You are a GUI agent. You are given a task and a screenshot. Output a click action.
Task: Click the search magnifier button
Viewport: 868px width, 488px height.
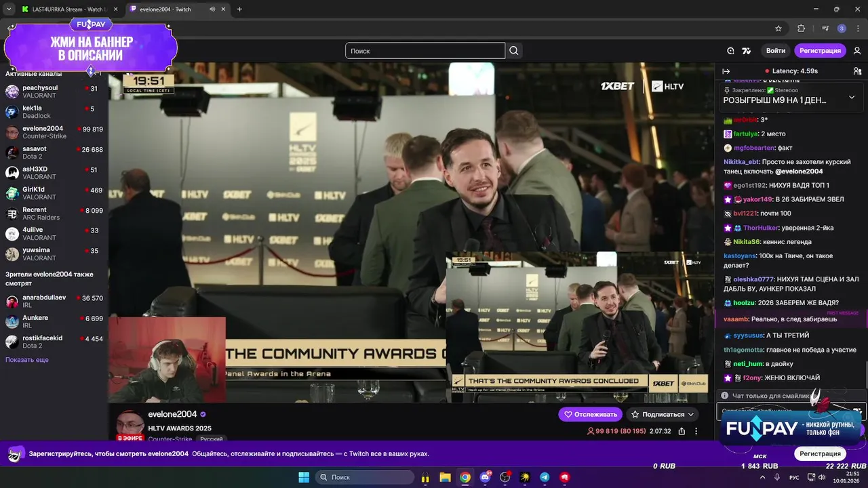pos(514,51)
